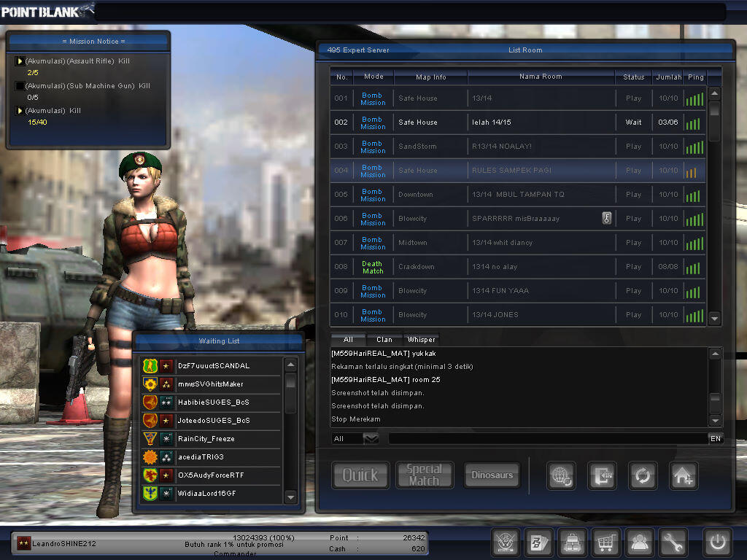The image size is (747, 560).
Task: Click the clan badge beside mnwsSVGhitsMaker
Action: [150, 384]
